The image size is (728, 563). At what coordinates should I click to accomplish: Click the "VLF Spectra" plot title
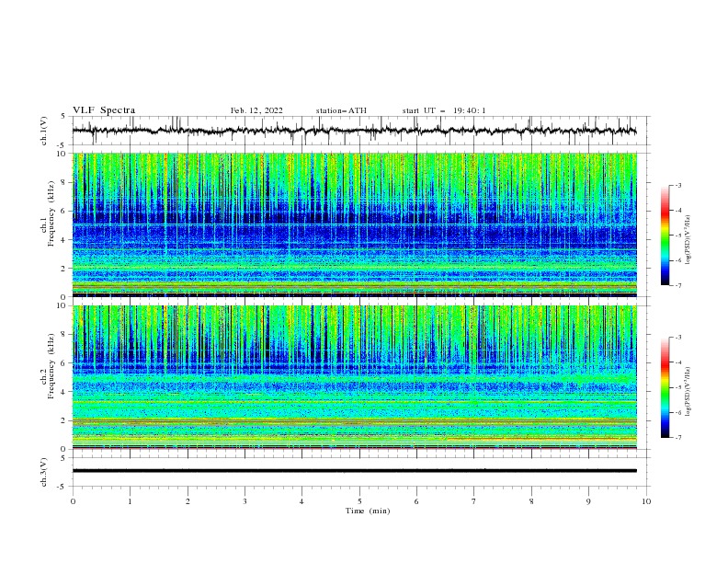[x=104, y=110]
